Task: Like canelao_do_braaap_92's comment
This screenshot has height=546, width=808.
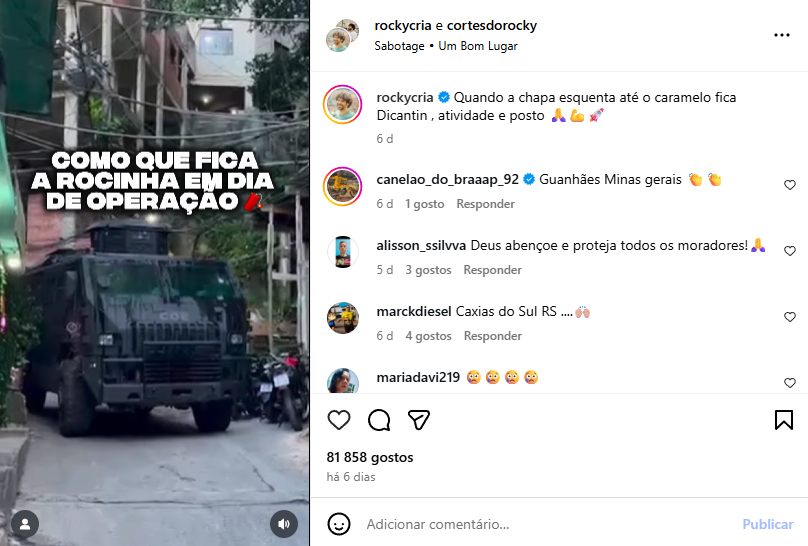Action: pyautogui.click(x=789, y=185)
